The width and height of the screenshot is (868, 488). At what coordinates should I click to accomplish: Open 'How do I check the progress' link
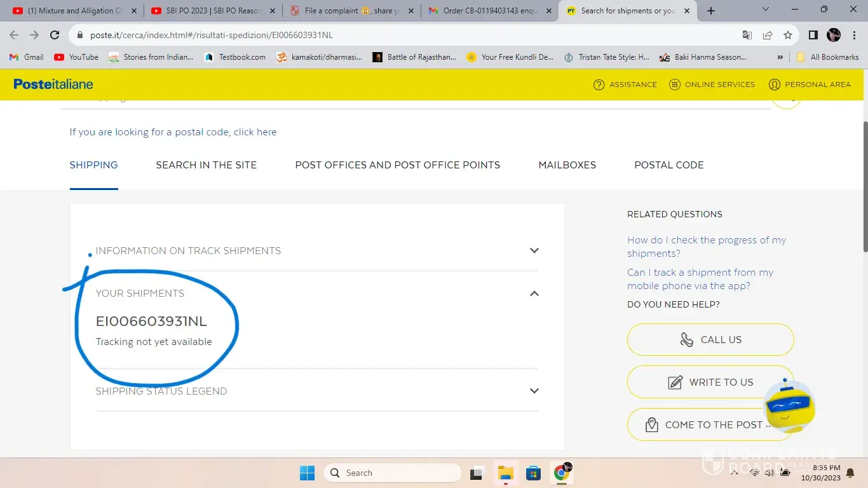[706, 247]
